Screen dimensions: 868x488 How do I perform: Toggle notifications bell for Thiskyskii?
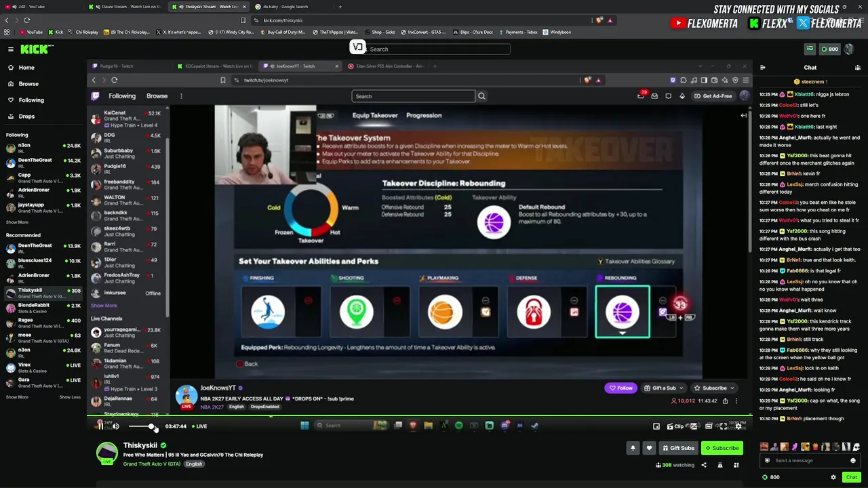tap(633, 448)
